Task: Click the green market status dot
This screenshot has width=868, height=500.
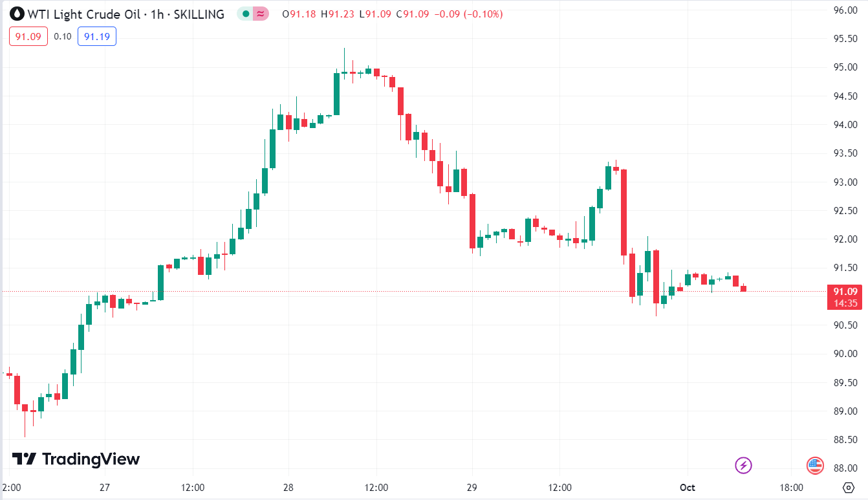Action: 245,14
